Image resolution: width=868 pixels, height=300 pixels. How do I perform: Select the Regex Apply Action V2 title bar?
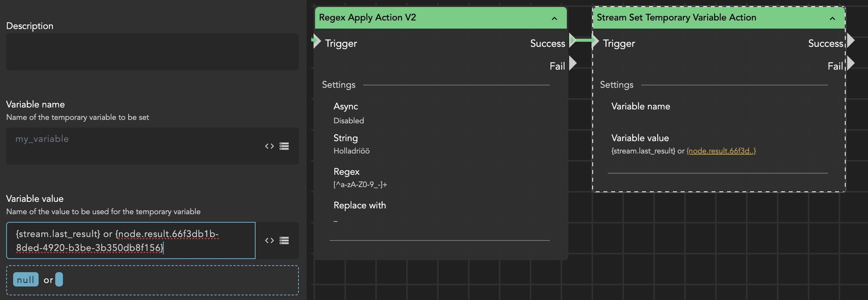pyautogui.click(x=425, y=18)
